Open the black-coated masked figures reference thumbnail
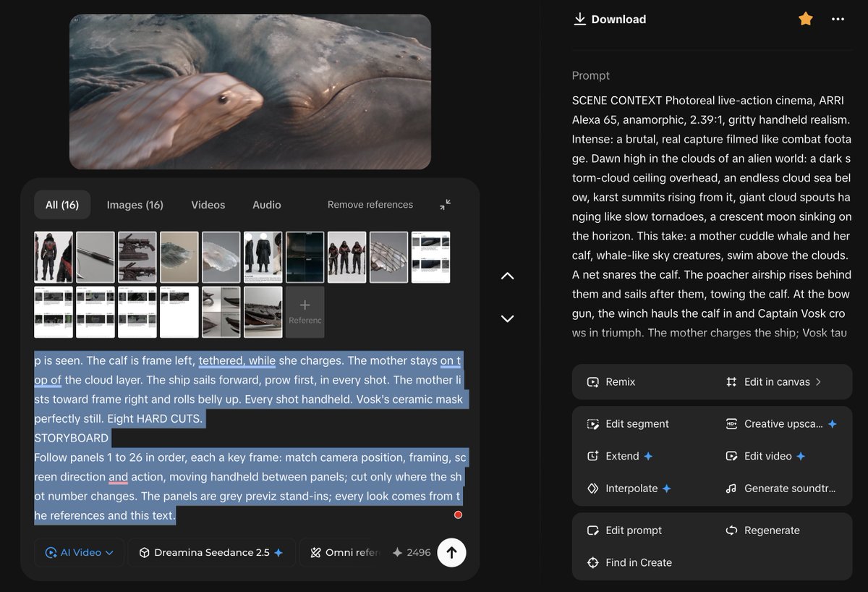The height and width of the screenshot is (592, 868). click(x=263, y=257)
